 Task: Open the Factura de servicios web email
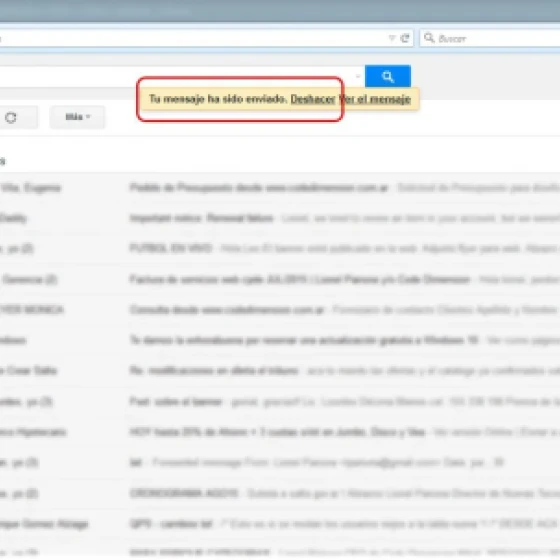280,279
